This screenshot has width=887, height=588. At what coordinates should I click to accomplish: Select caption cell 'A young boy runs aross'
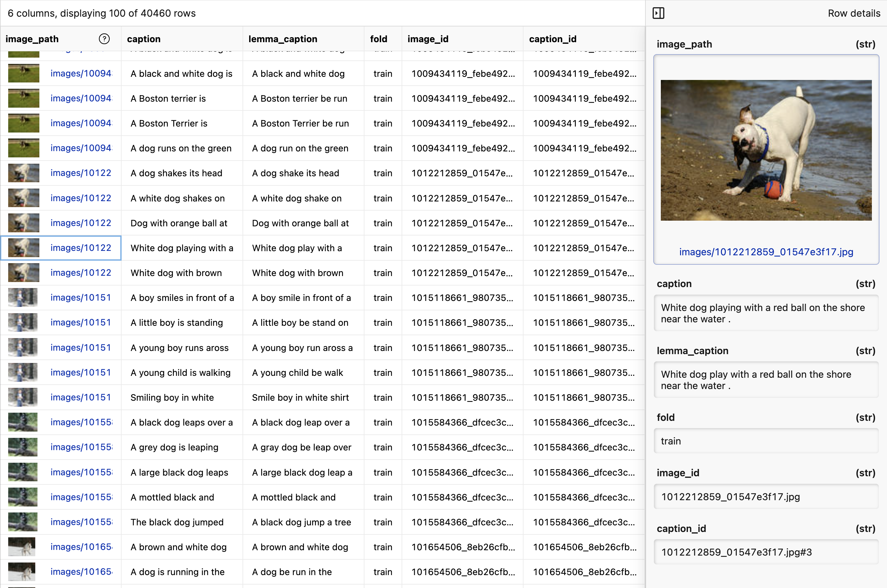(x=182, y=348)
